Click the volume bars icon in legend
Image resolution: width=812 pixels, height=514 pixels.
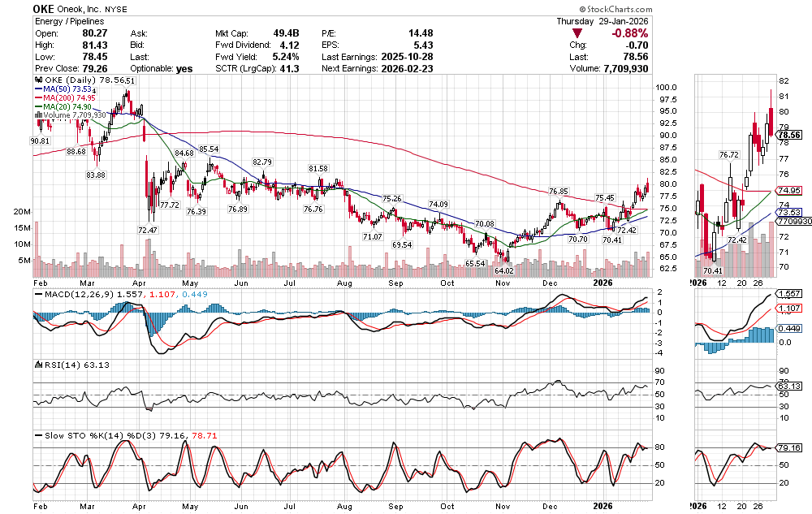pyautogui.click(x=36, y=115)
